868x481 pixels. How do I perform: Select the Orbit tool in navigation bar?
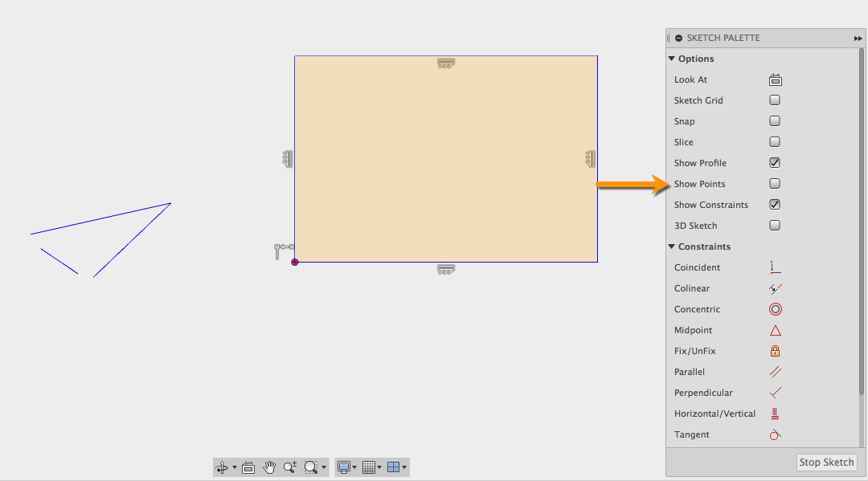[222, 467]
